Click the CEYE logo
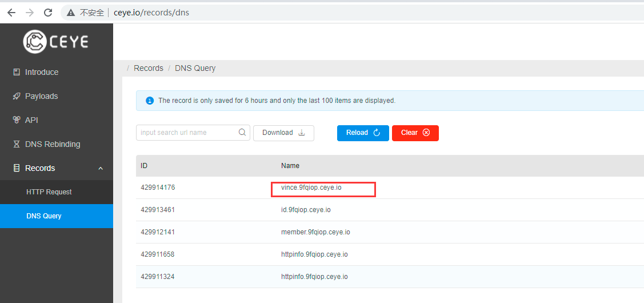The height and width of the screenshot is (303, 644). (56, 41)
